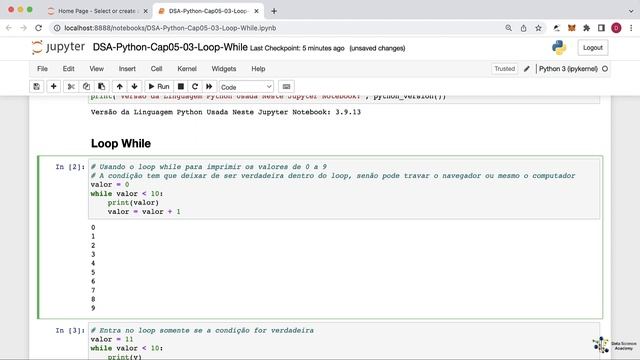Open the command palette keyboard icon

(287, 87)
